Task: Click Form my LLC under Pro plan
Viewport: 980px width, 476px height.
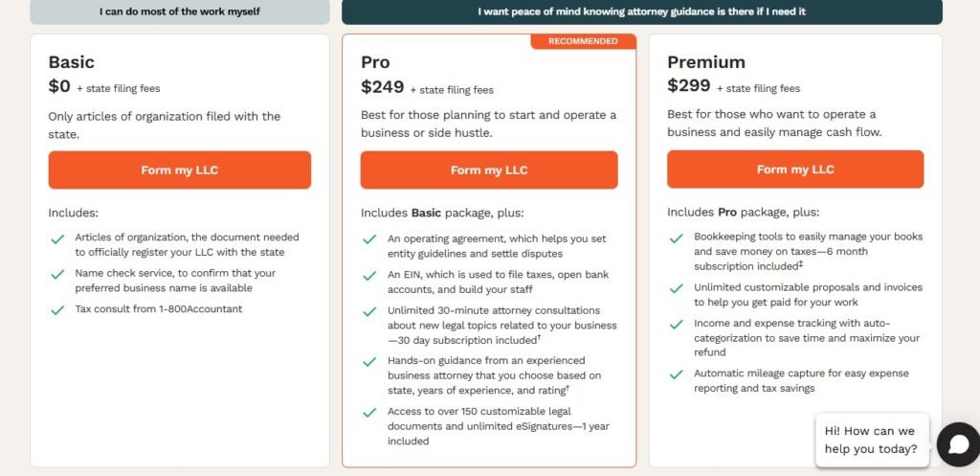Action: (489, 170)
